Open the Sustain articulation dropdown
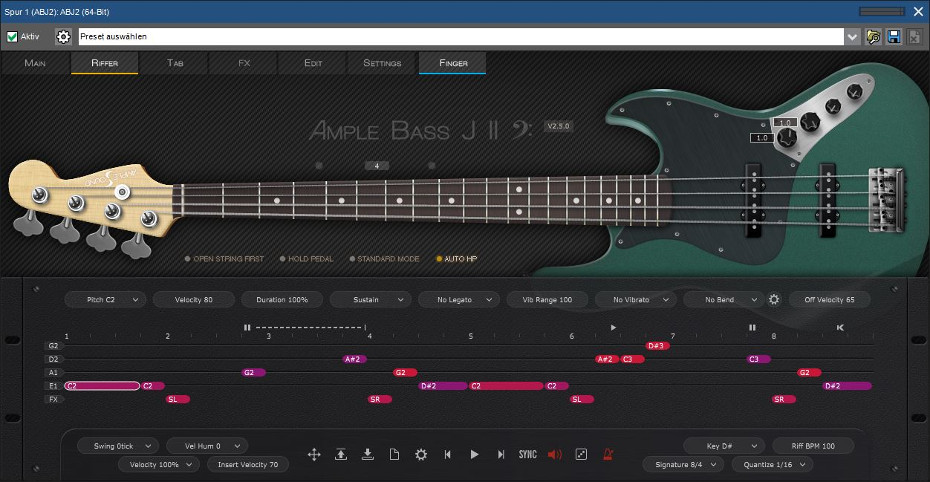 [371, 299]
